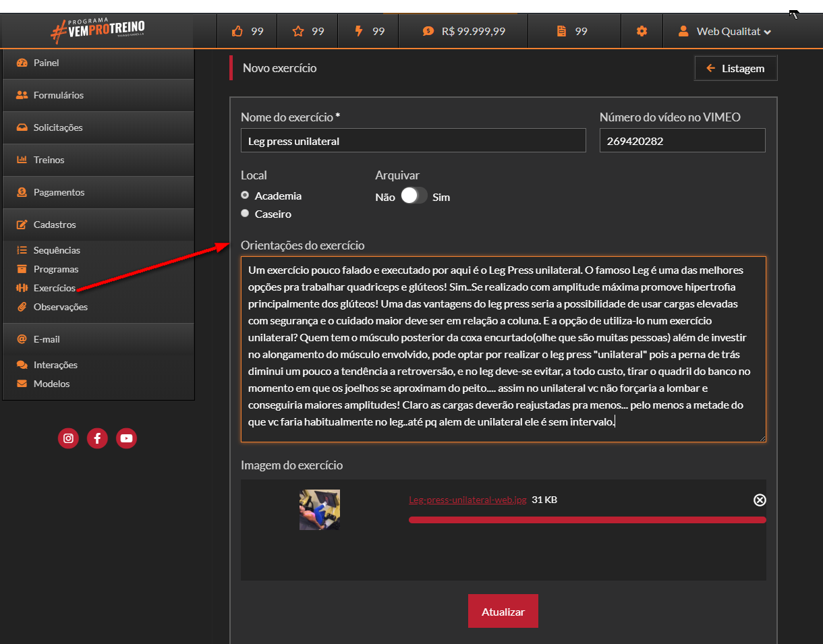Click the Treinos bar chart icon

click(22, 160)
